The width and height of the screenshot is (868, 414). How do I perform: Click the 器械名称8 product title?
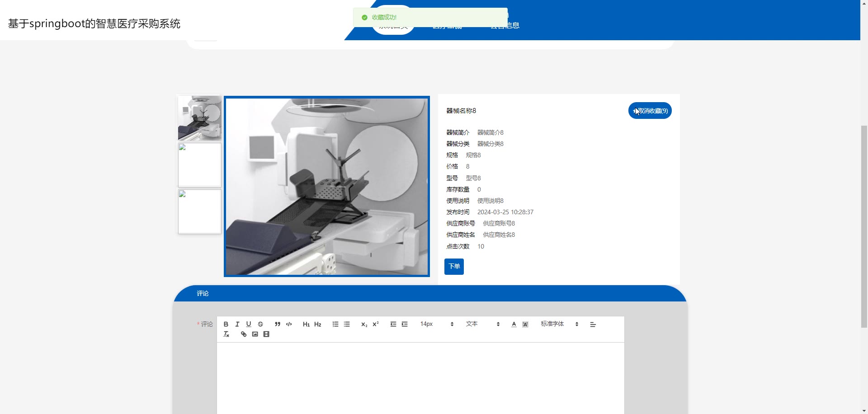click(x=461, y=111)
